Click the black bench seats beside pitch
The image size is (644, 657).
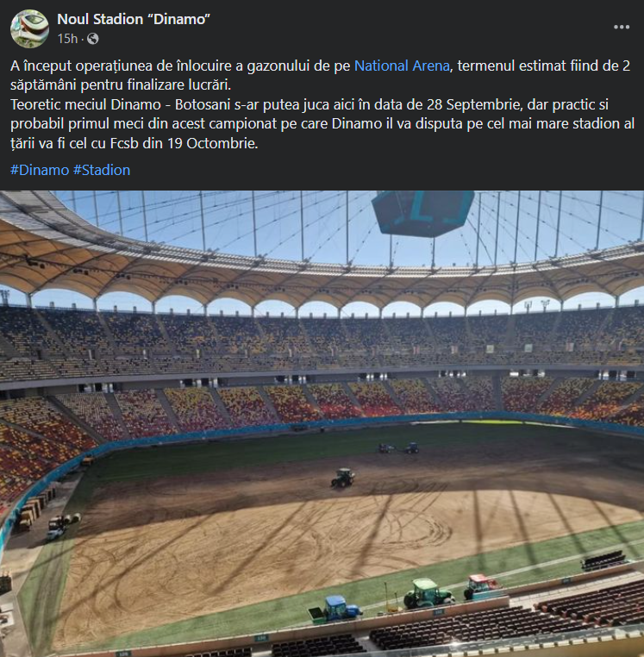(603, 560)
